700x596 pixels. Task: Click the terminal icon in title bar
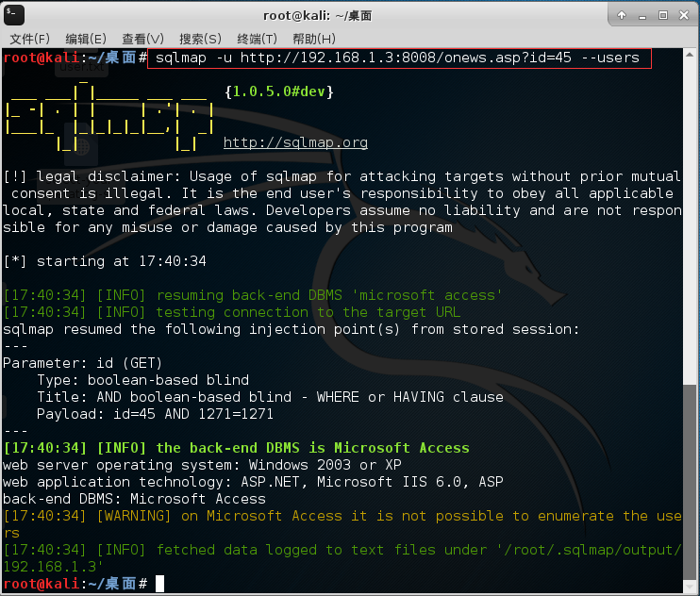click(14, 15)
